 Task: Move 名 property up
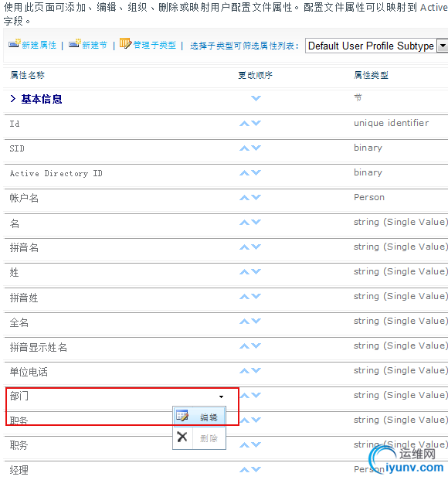click(x=244, y=223)
